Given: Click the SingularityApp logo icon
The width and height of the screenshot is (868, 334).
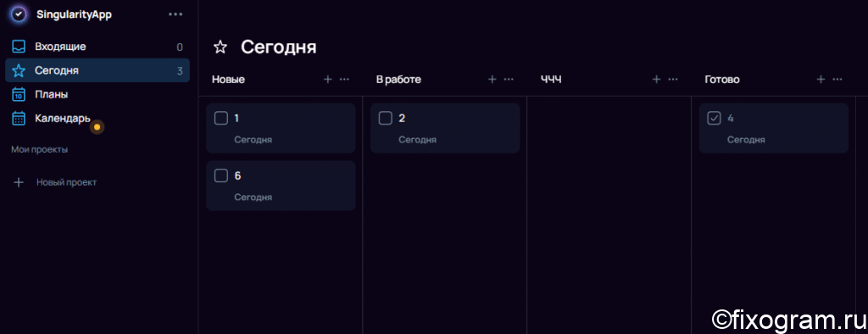Looking at the screenshot, I should (x=19, y=14).
